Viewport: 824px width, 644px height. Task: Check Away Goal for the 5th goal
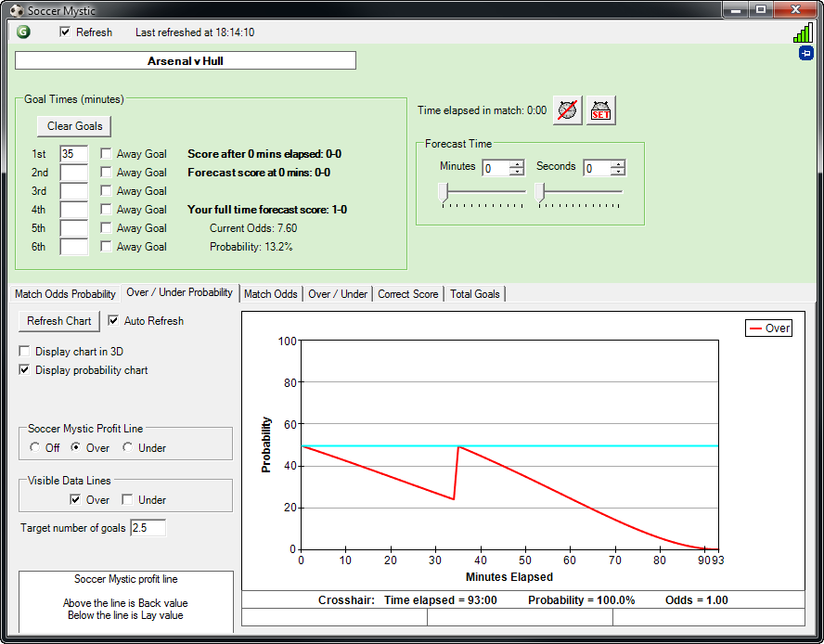point(106,227)
